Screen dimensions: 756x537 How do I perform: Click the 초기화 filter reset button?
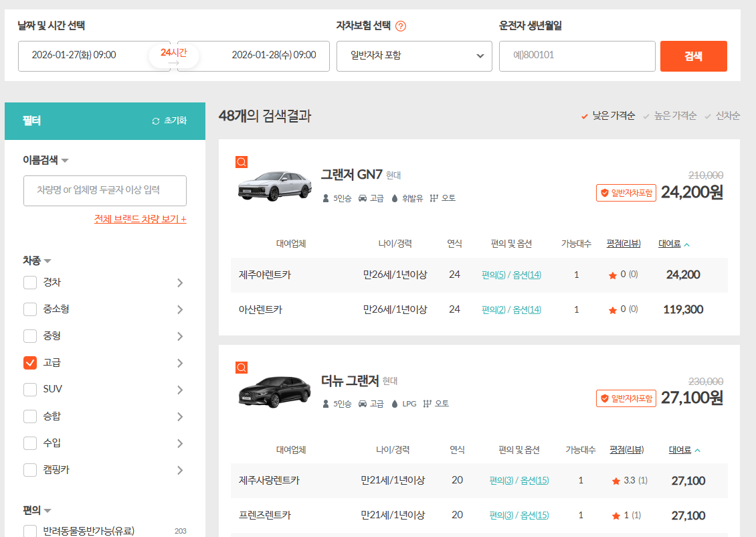point(169,121)
